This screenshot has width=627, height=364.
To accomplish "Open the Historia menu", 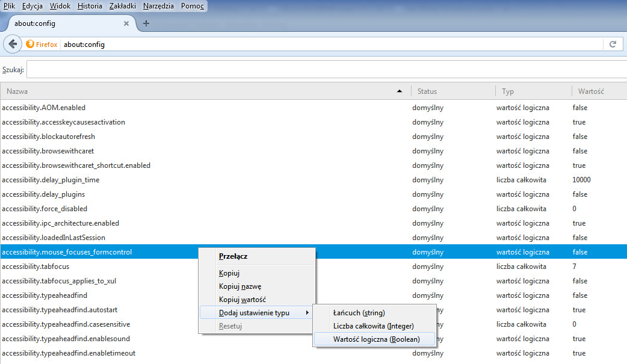I will 90,6.
